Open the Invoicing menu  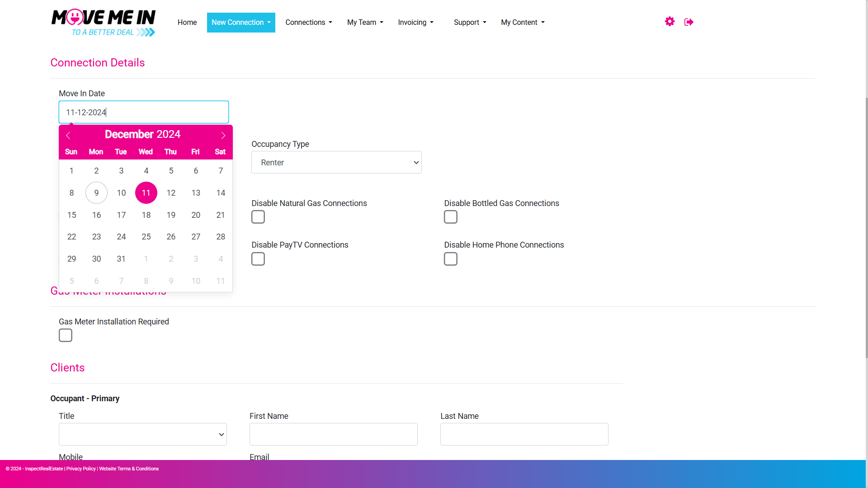point(415,23)
